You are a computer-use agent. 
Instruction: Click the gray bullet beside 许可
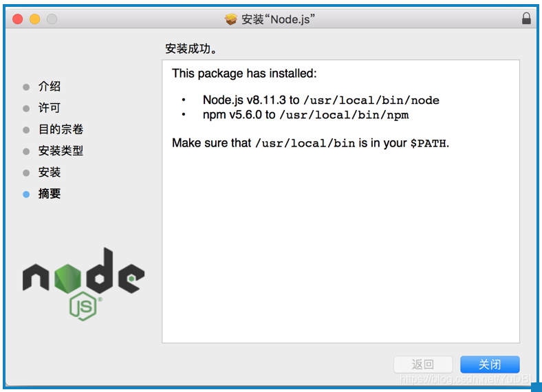[x=26, y=109]
